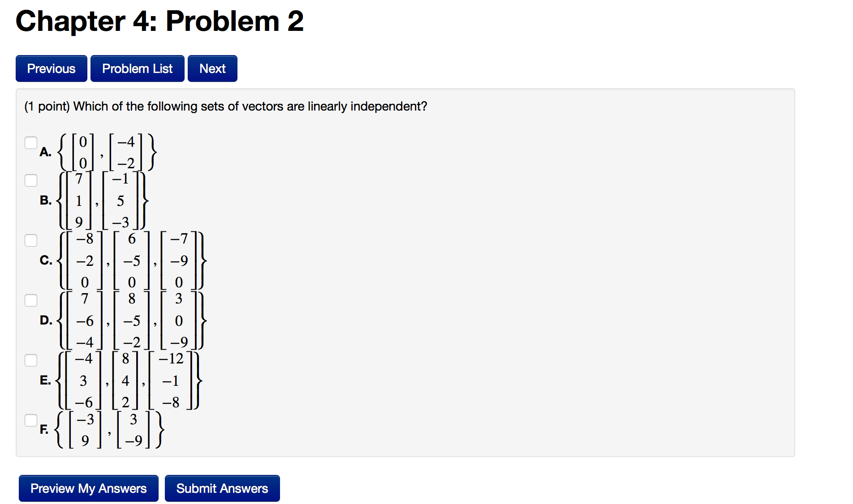The image size is (853, 504).
Task: Click the Chapter 4: Problem 2 heading
Action: (x=159, y=21)
